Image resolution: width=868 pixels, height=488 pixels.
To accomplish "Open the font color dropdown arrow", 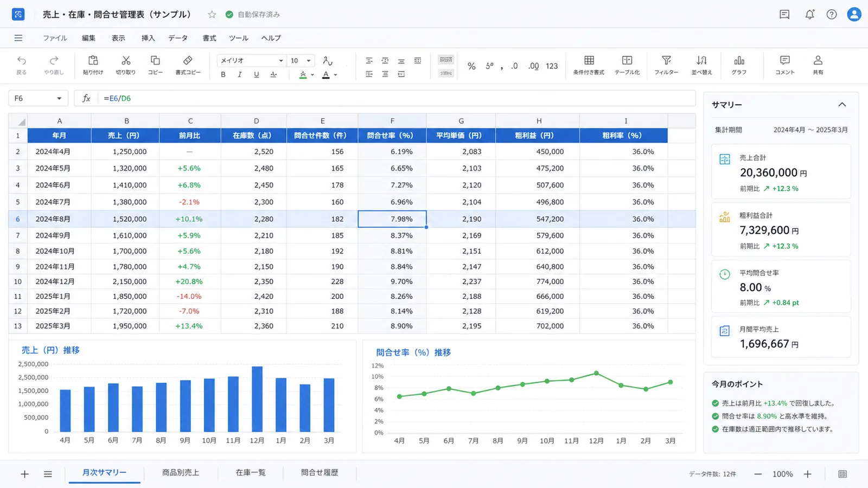I will pos(335,75).
